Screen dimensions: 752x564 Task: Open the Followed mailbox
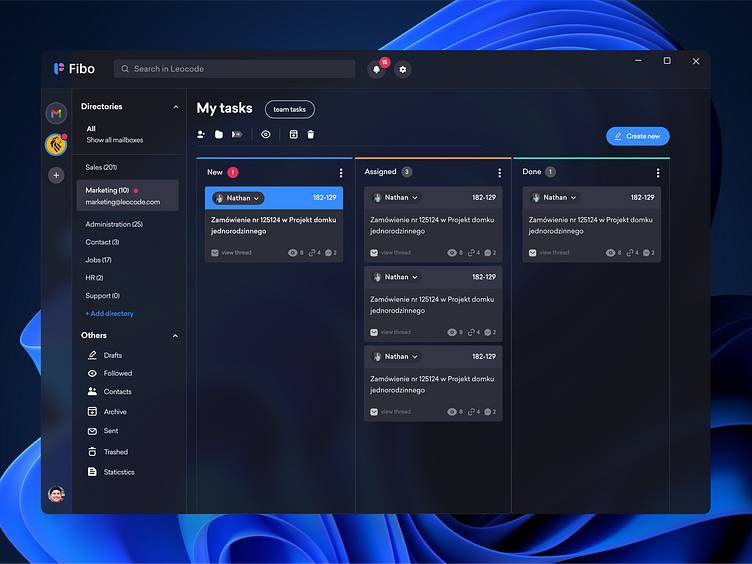pos(117,373)
